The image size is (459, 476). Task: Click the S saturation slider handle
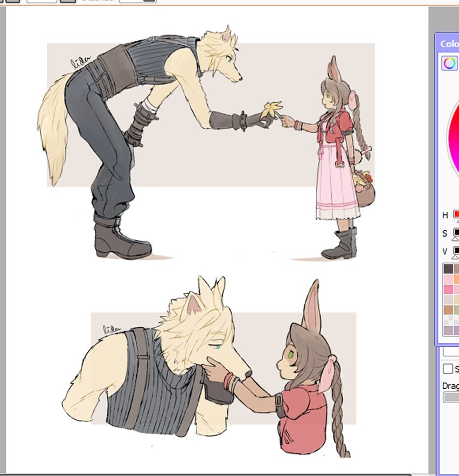[x=455, y=239]
